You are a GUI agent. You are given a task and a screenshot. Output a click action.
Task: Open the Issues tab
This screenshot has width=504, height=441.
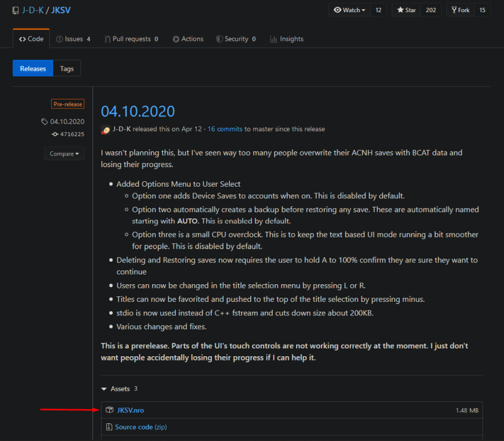click(73, 39)
